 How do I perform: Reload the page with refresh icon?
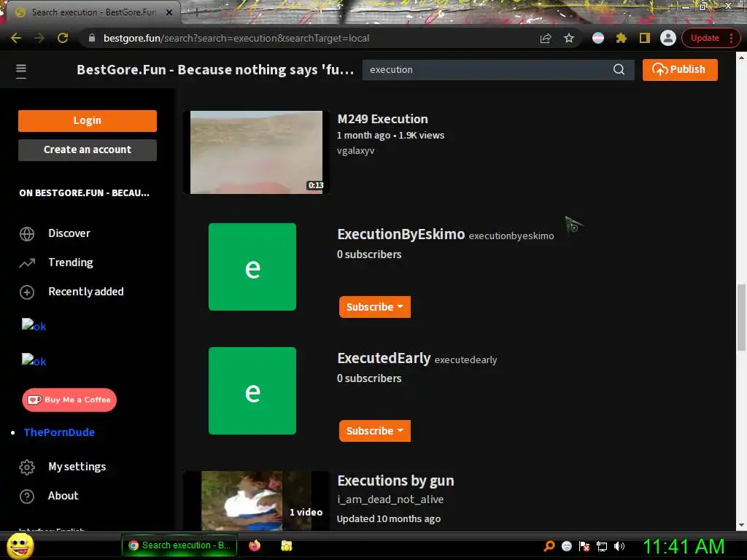63,38
